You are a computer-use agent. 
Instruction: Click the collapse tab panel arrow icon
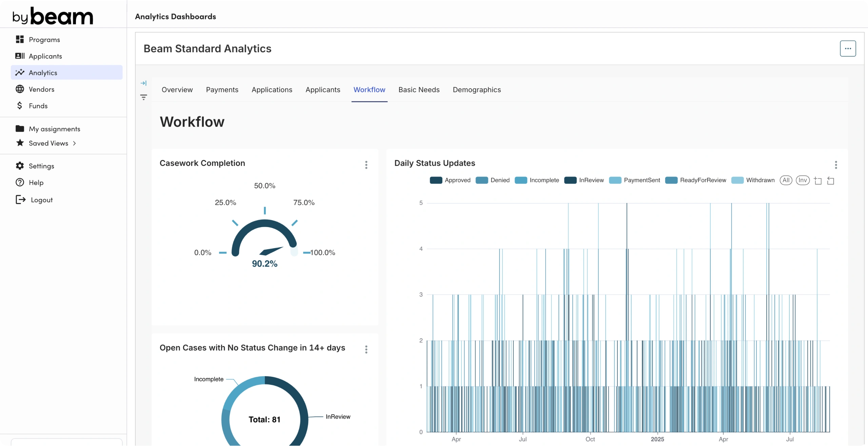144,83
